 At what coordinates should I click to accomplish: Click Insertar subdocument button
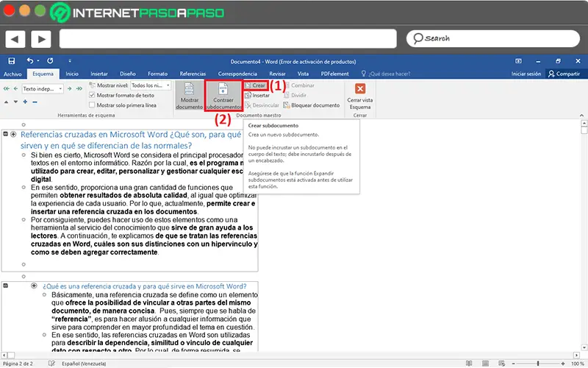point(257,96)
